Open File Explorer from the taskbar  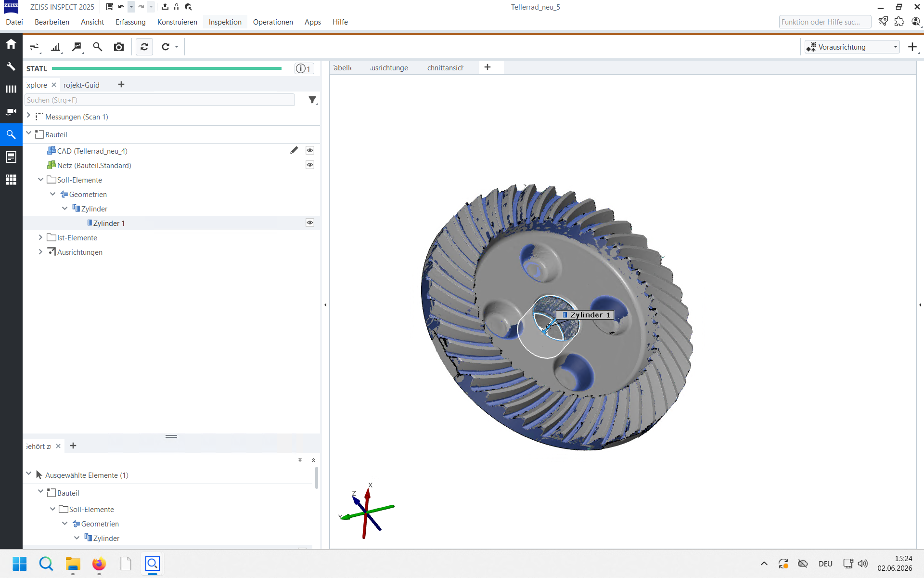click(73, 564)
